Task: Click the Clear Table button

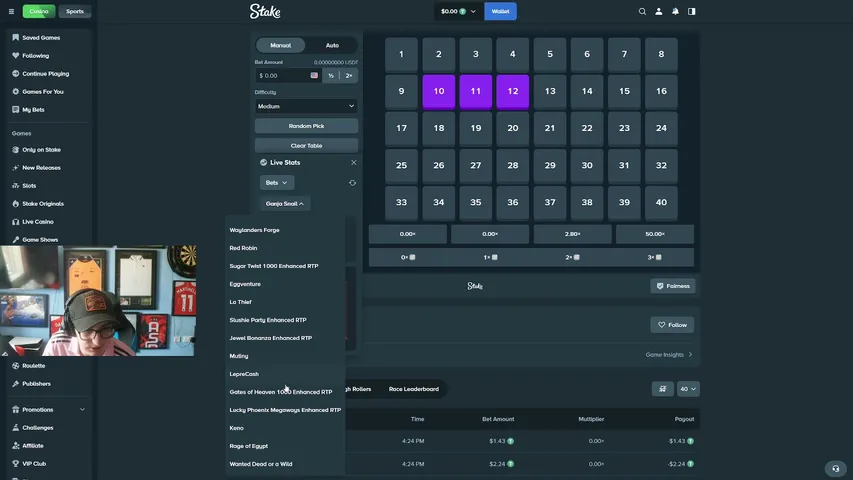Action: pyautogui.click(x=306, y=146)
